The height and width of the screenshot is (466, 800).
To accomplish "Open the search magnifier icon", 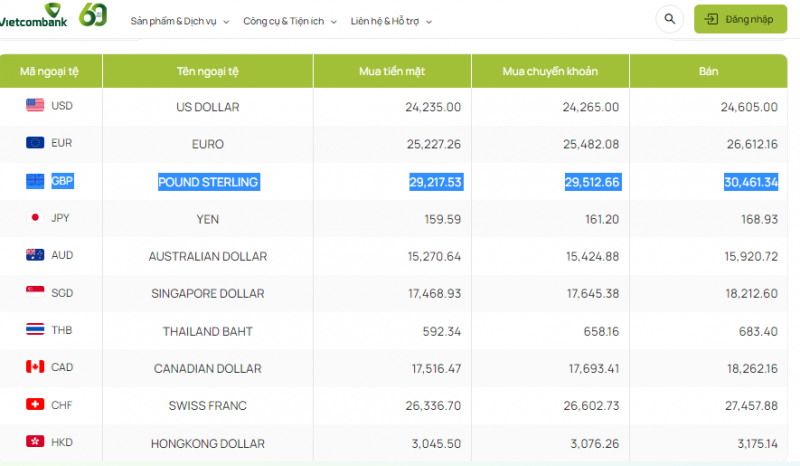I will pyautogui.click(x=669, y=19).
